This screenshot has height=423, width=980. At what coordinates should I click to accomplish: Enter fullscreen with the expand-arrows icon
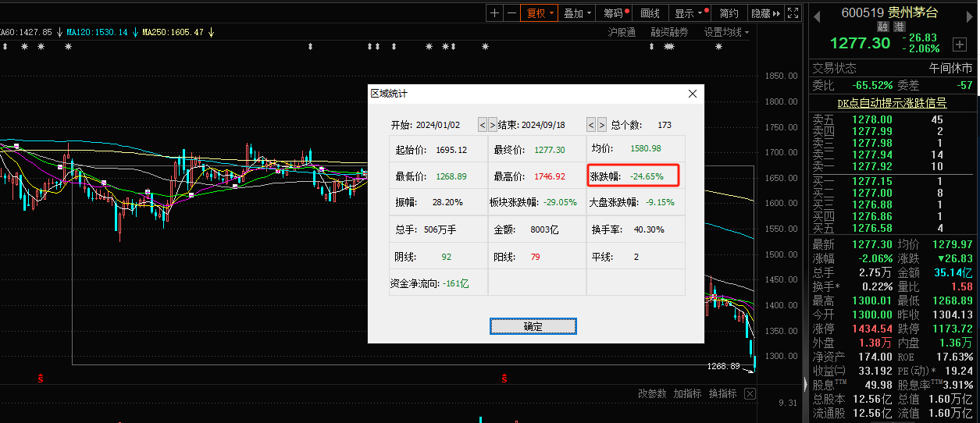coord(793,13)
